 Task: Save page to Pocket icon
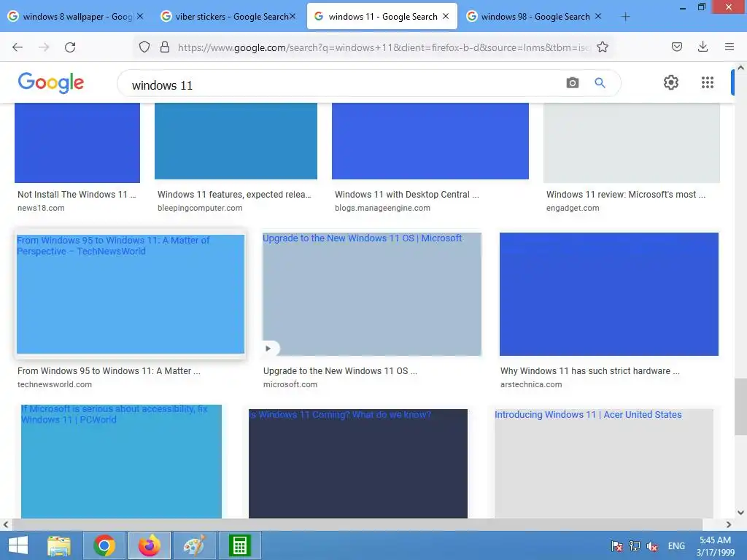pos(676,47)
